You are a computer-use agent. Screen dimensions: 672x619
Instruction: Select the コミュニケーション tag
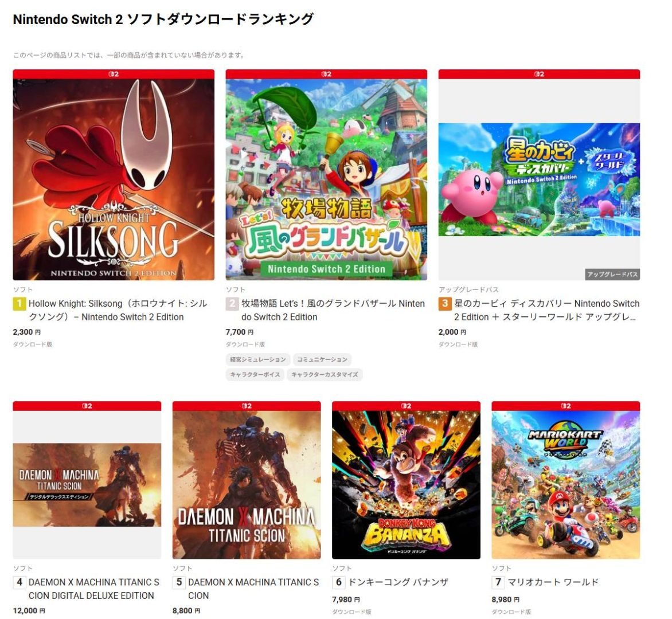322,359
